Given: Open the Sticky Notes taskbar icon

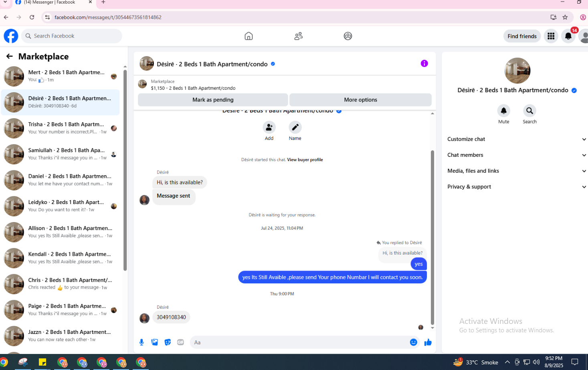Looking at the screenshot, I should (42, 362).
